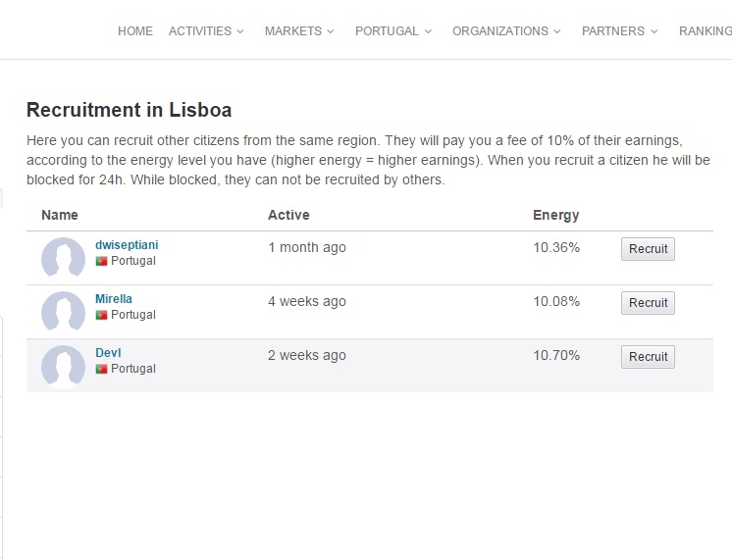Screen dimensions: 732x560
Task: Expand the ACTIVITIES dropdown menu
Action: click(x=206, y=31)
